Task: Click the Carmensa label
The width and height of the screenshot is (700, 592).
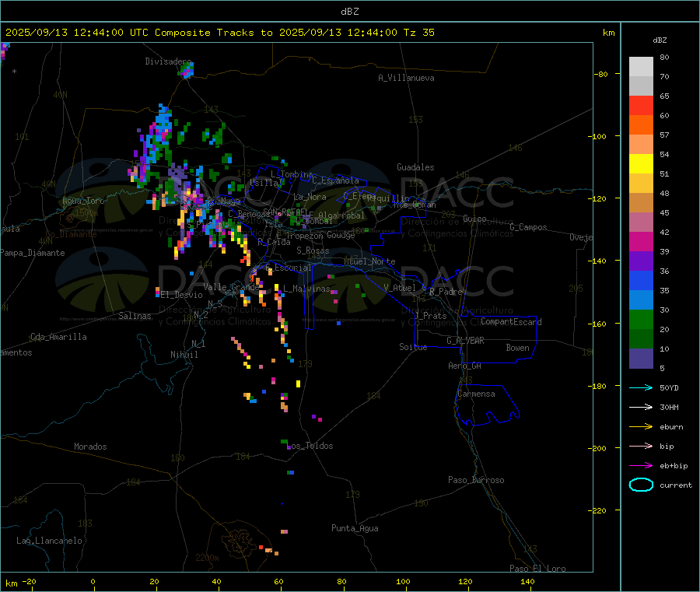Action: (x=476, y=394)
